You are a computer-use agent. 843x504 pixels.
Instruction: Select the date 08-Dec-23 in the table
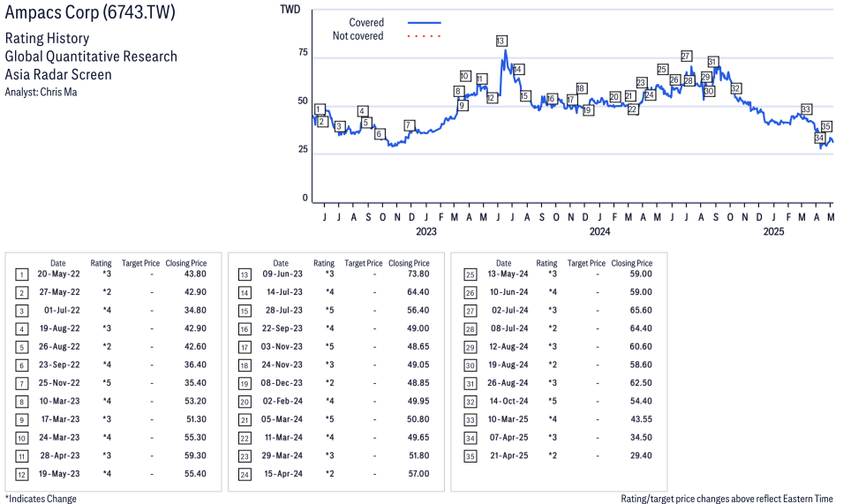(282, 383)
